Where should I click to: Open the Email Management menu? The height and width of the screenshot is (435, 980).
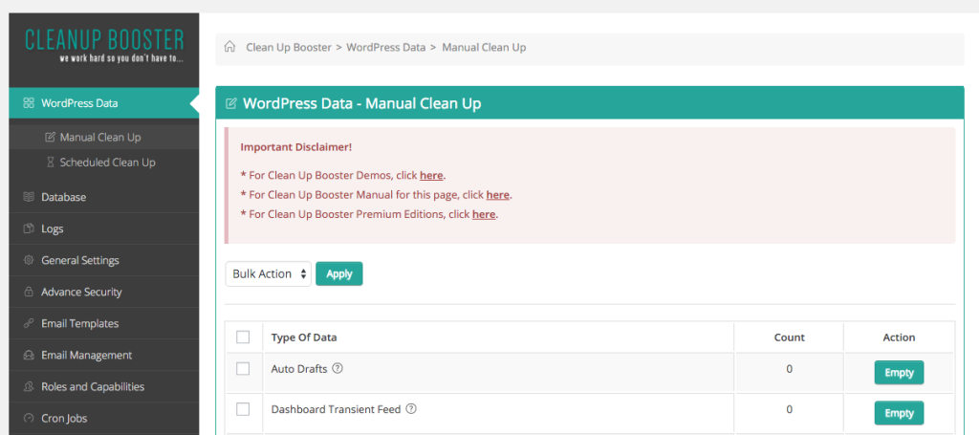pyautogui.click(x=104, y=355)
